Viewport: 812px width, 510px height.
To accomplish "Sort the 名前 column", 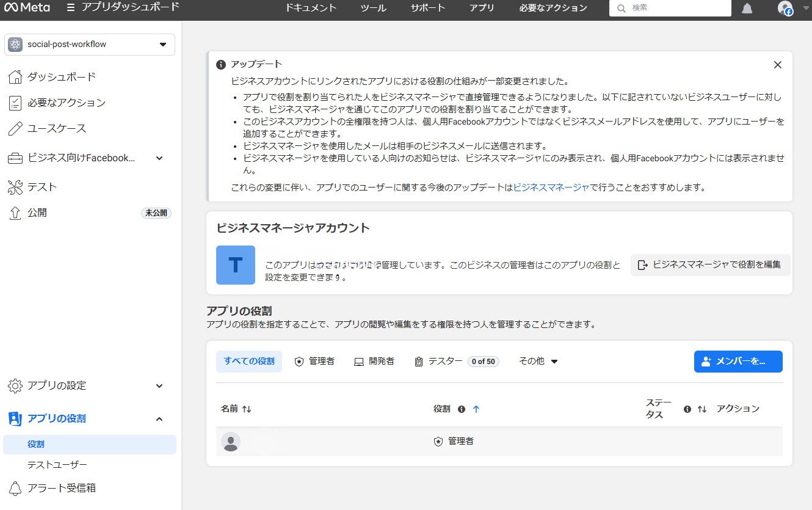I will pos(247,409).
